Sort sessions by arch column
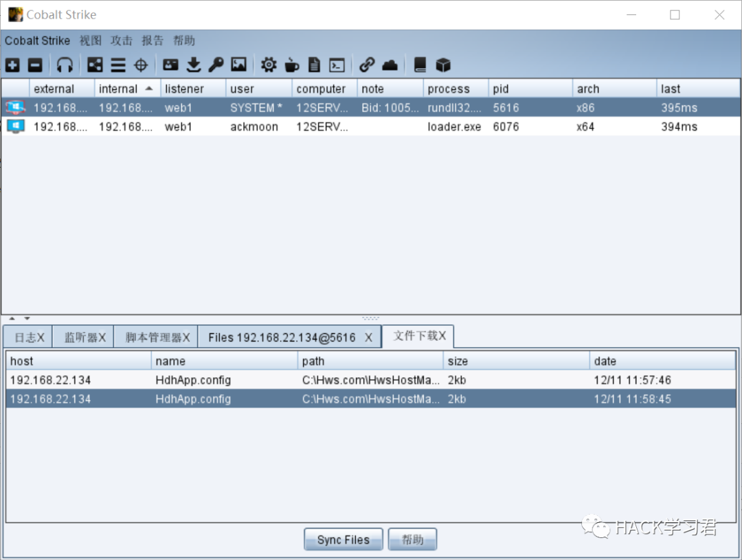 point(615,89)
